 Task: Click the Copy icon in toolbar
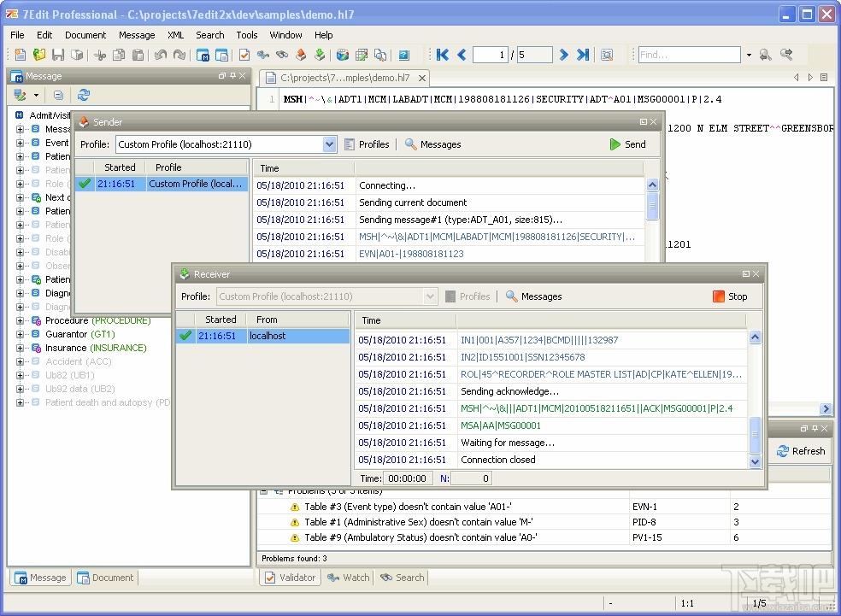pyautogui.click(x=119, y=55)
